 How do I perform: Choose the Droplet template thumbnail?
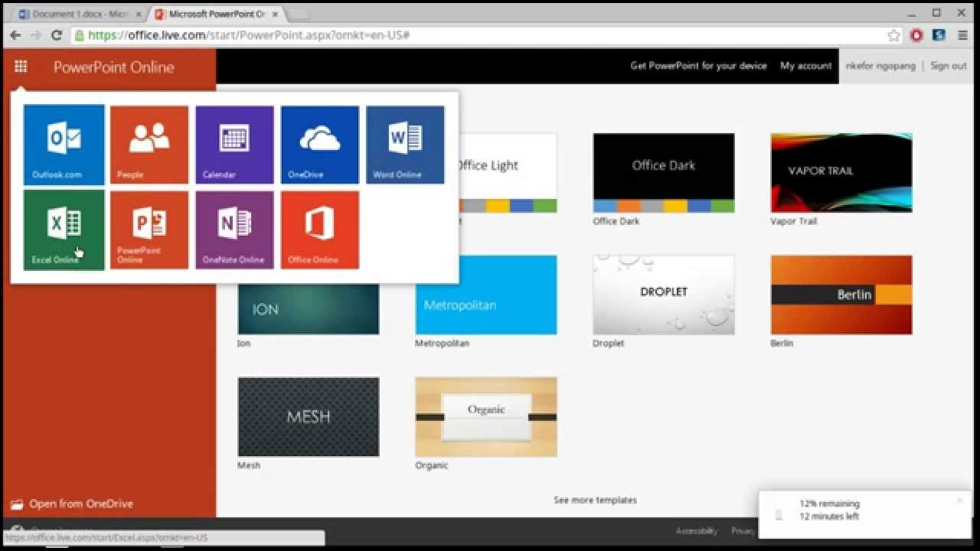664,295
